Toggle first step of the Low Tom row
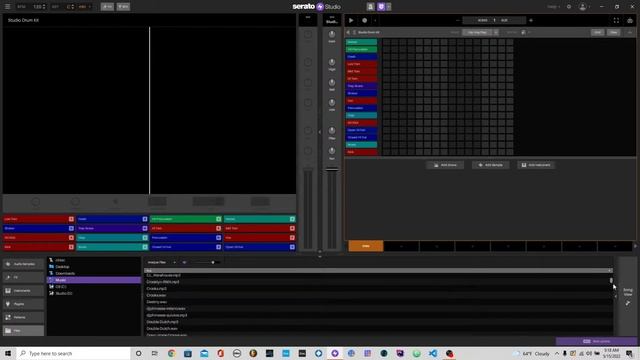Image resolution: width=640 pixels, height=360 pixels. tap(387, 64)
